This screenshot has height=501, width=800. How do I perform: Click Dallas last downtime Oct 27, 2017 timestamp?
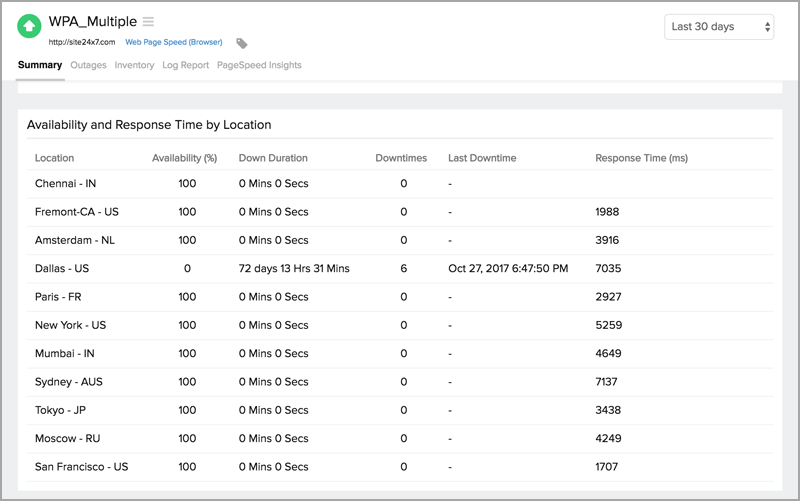click(509, 268)
